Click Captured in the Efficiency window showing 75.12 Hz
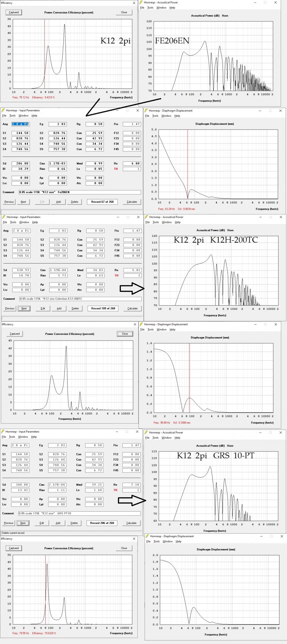Viewport: 287px width, 644px height. click(14, 12)
